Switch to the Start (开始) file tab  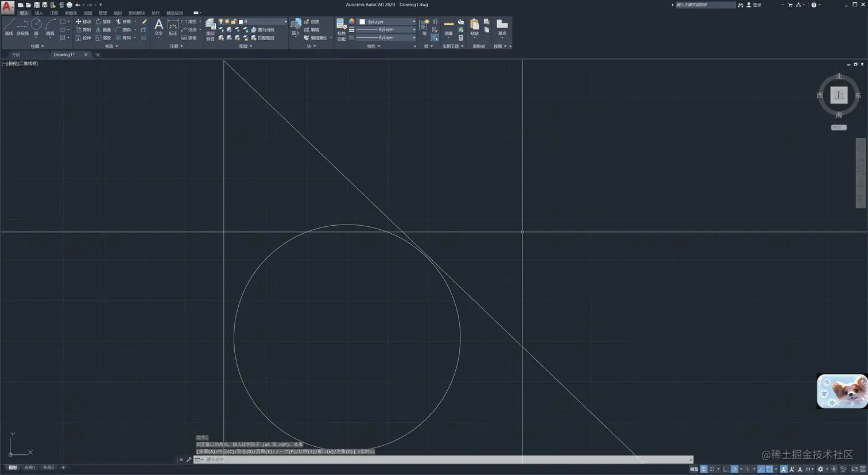coord(15,55)
